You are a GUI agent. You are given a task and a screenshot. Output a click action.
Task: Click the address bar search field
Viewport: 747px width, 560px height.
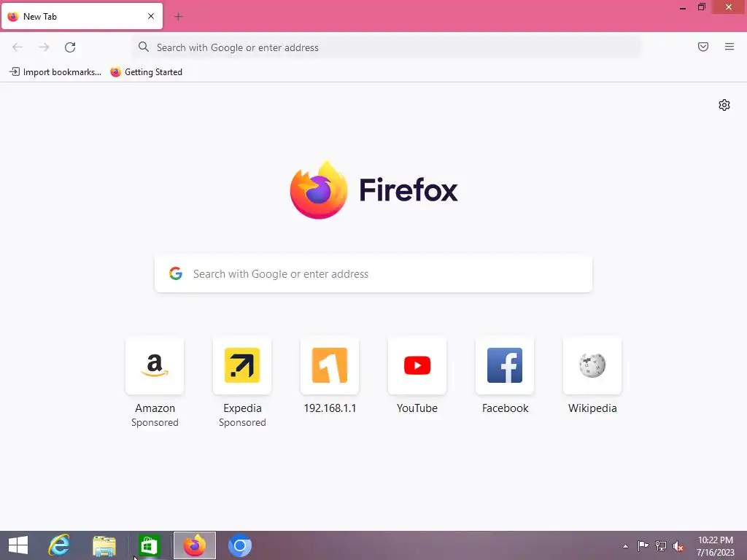[x=387, y=47]
